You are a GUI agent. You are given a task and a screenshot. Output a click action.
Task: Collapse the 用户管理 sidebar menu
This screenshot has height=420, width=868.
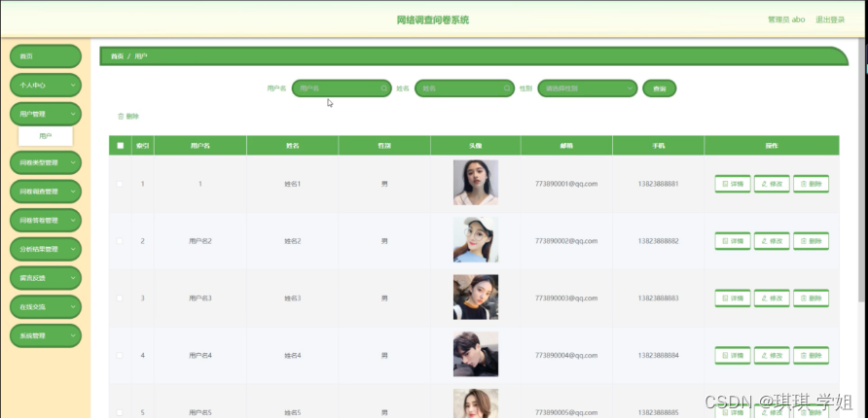point(46,114)
